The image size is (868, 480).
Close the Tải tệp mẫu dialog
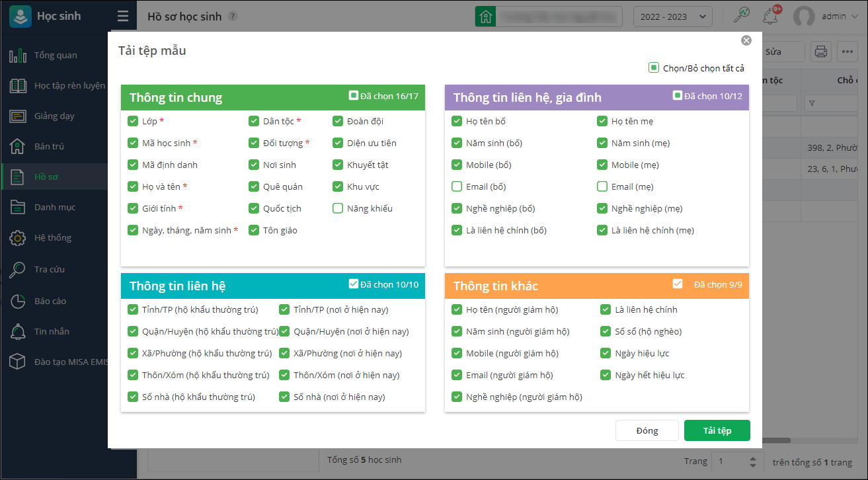point(746,40)
